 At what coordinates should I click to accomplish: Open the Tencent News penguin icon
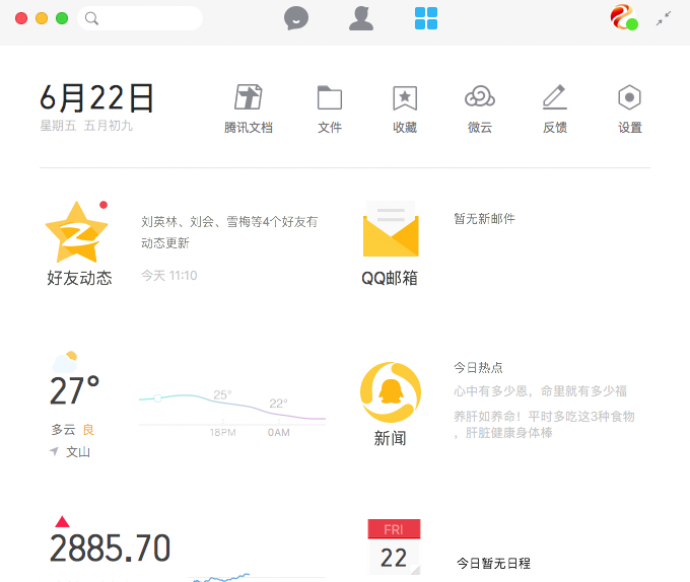pos(390,392)
